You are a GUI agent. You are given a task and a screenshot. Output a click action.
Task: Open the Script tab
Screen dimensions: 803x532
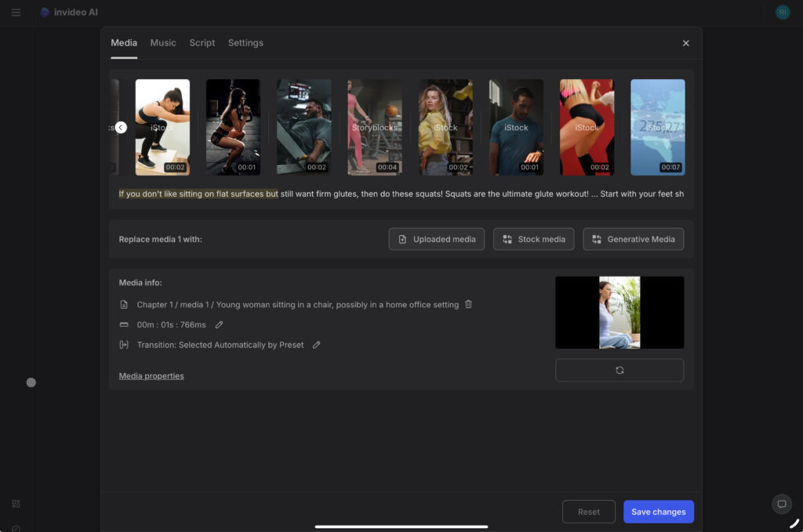(202, 43)
